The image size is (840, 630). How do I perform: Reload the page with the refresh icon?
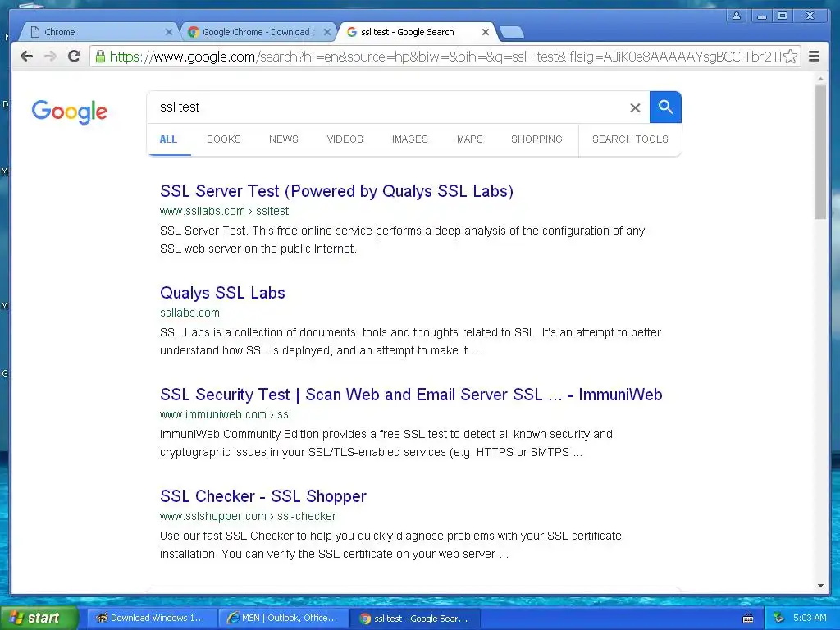74,57
